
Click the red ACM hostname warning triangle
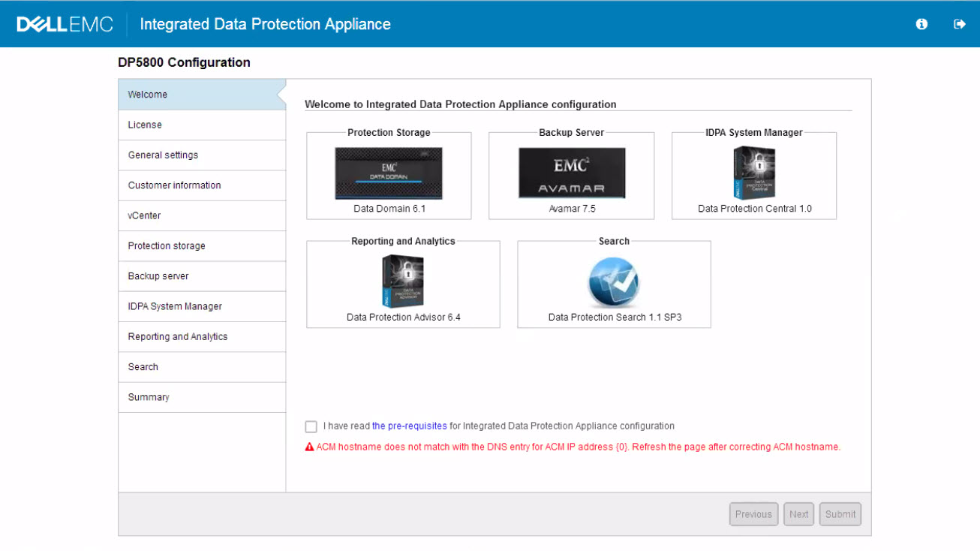pyautogui.click(x=308, y=446)
